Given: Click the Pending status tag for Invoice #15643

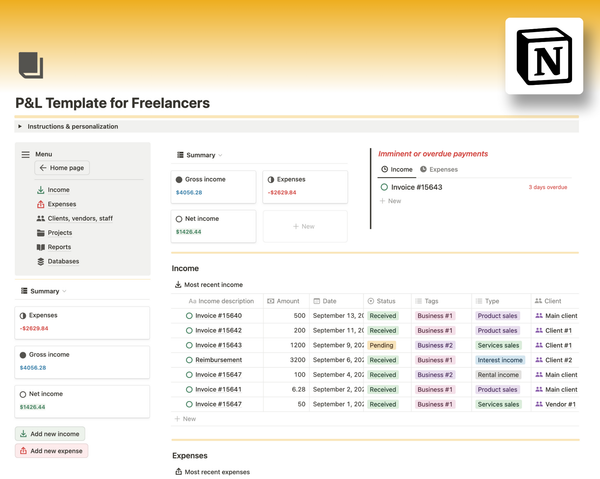Looking at the screenshot, I should pos(381,345).
